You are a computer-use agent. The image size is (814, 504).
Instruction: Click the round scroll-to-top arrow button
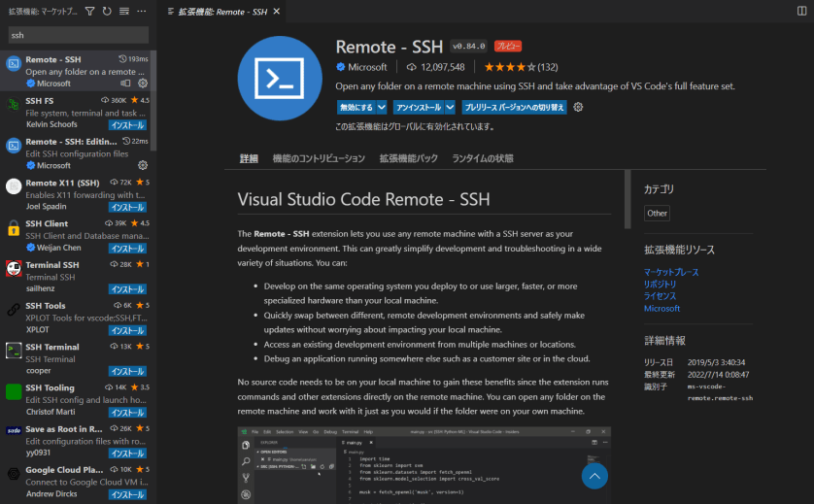(x=594, y=476)
